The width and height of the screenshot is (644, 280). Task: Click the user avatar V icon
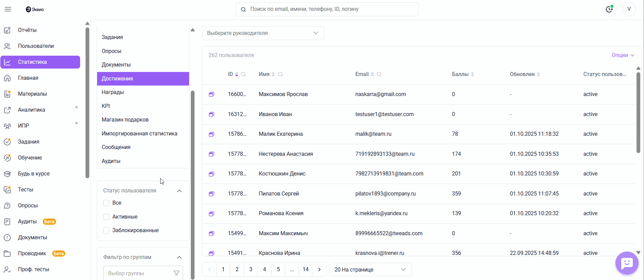tap(629, 9)
